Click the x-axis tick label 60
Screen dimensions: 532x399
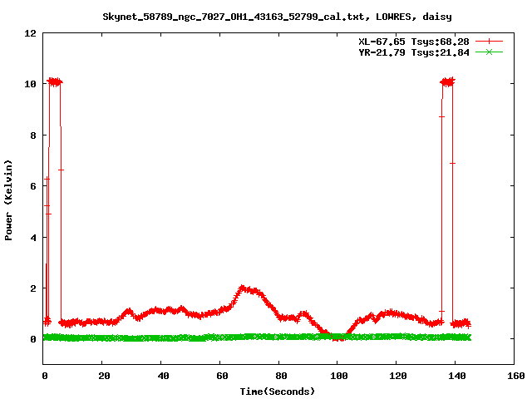(x=222, y=376)
